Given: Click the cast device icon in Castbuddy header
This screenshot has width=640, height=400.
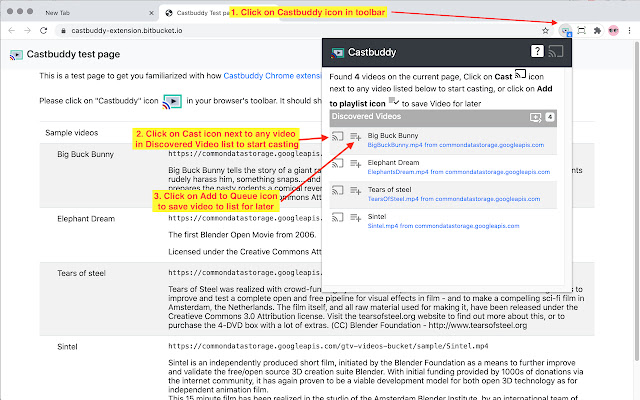Looking at the screenshot, I should click(556, 51).
